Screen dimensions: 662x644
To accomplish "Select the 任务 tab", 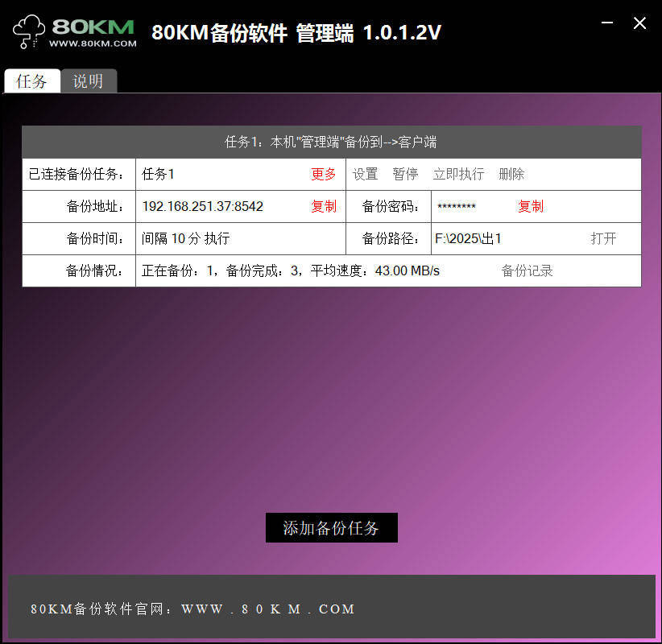I will (x=32, y=81).
